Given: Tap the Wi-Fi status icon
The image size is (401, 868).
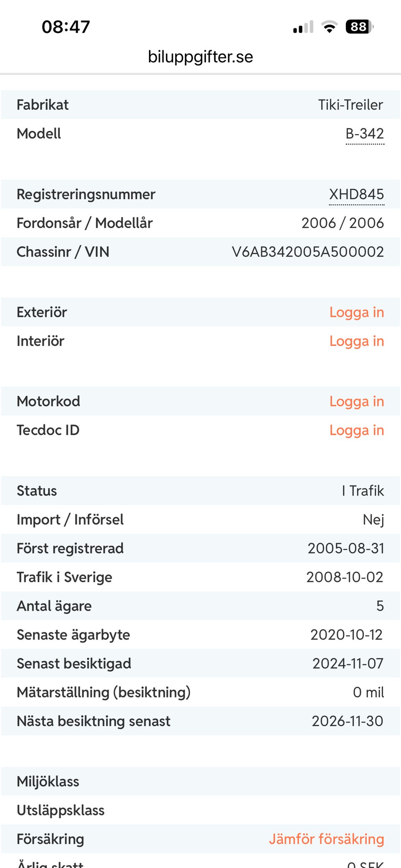Looking at the screenshot, I should [329, 27].
